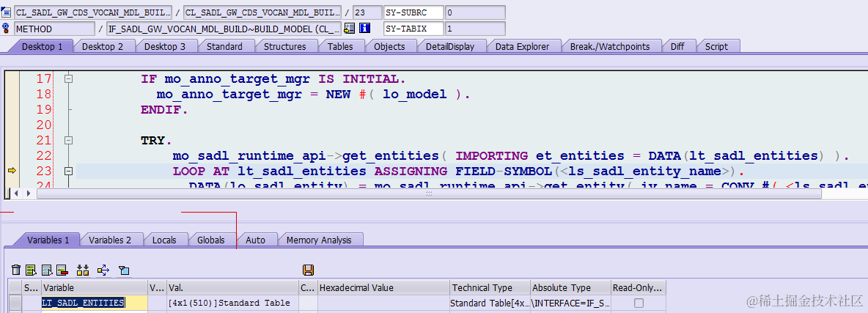Switch to the Desktop 2 tab
Viewport: 868px width, 313px height.
pos(103,46)
